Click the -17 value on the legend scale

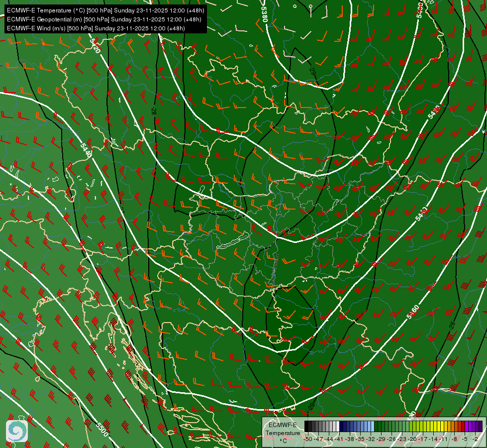(423, 439)
